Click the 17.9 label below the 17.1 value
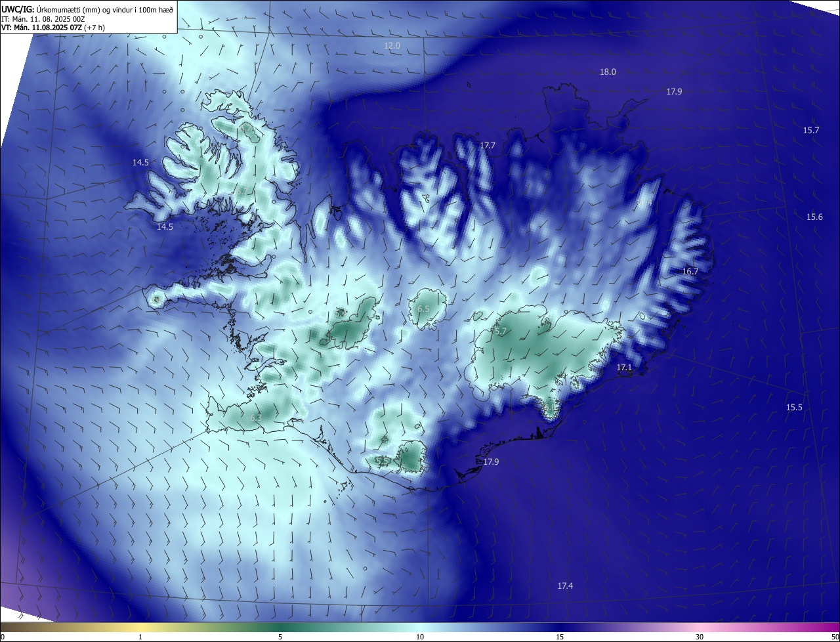The height and width of the screenshot is (642, 840). [x=491, y=462]
